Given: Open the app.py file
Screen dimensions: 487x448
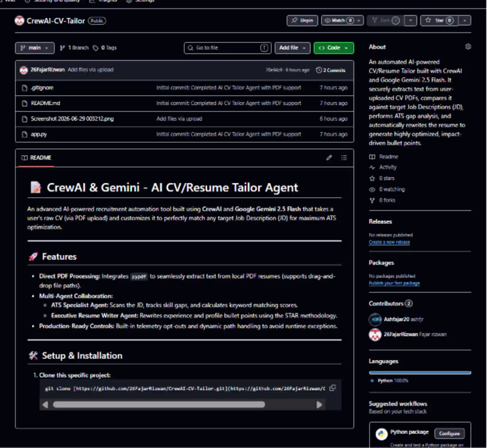Looking at the screenshot, I should pos(39,134).
